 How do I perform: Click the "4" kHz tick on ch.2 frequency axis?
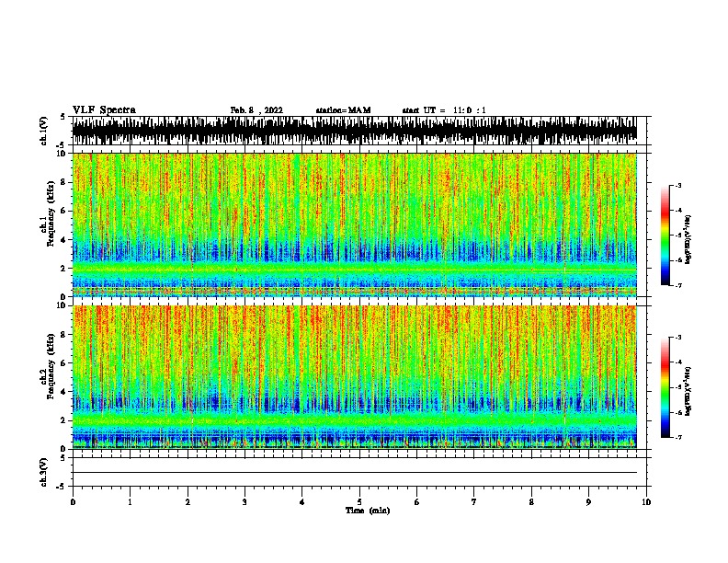[63, 392]
